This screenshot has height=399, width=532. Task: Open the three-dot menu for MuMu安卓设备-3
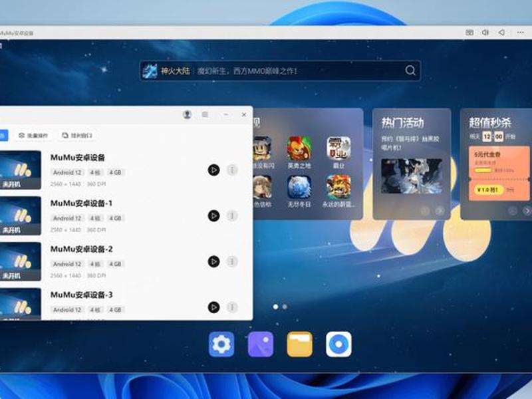click(232, 307)
